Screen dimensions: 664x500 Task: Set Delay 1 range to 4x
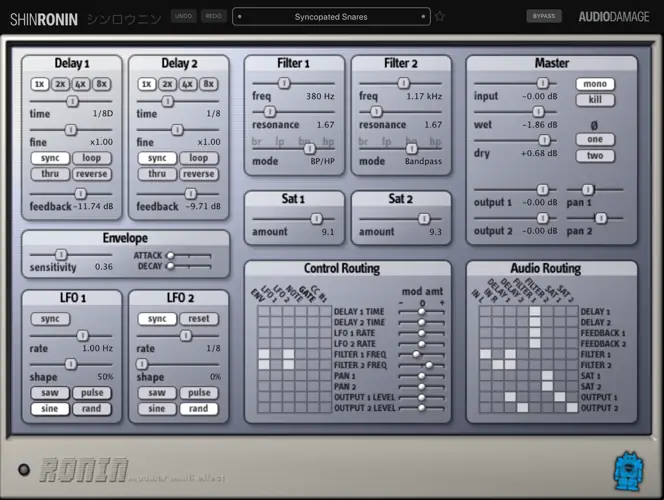(80, 84)
